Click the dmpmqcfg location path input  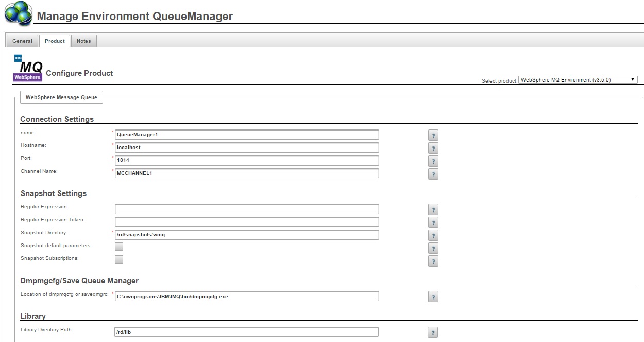247,296
